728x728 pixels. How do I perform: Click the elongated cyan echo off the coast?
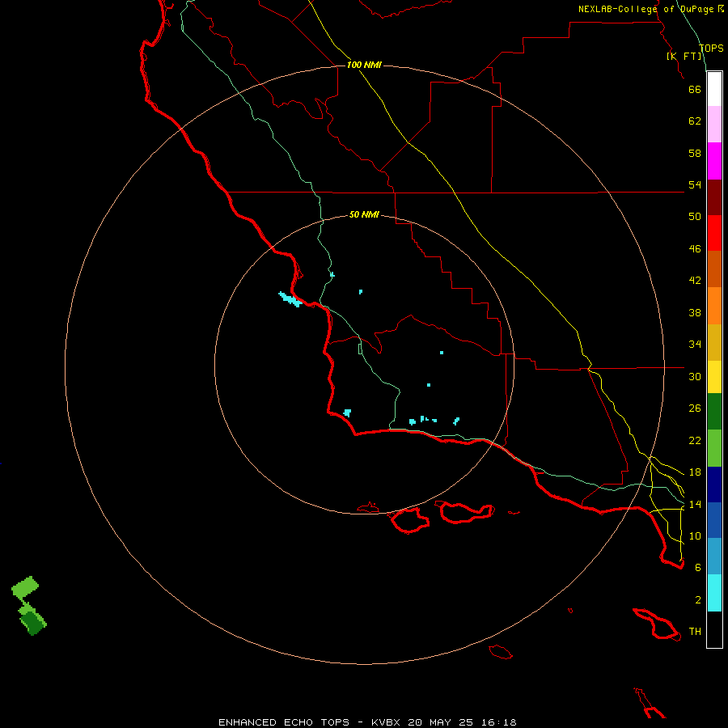pyautogui.click(x=290, y=299)
